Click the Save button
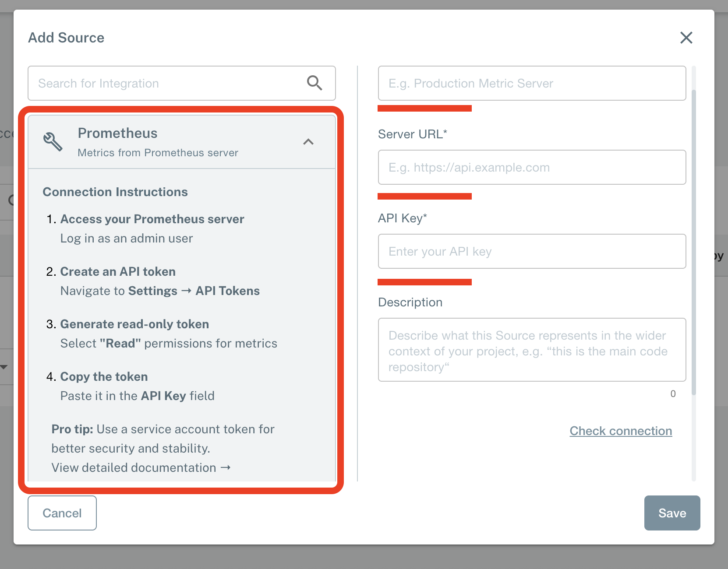Screen dimensions: 728x569 [x=672, y=513]
